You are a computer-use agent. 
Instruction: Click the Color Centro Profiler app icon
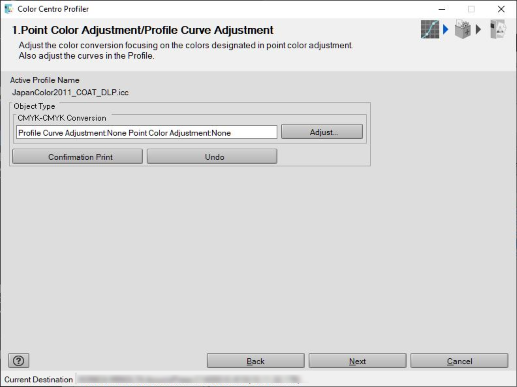(x=9, y=9)
